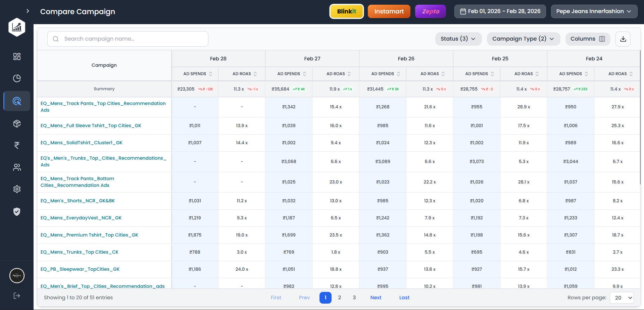Expand the sidebar with the chevron arrow

[x=28, y=11]
